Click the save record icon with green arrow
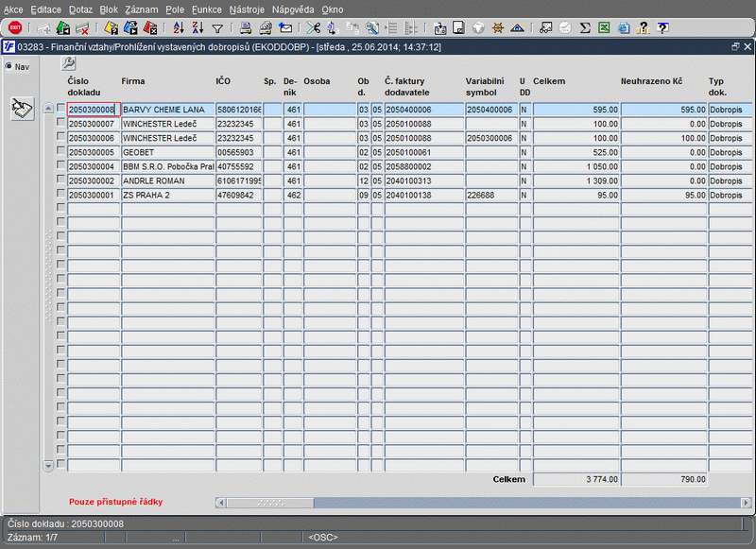This screenshot has height=549, width=756. pyautogui.click(x=62, y=28)
